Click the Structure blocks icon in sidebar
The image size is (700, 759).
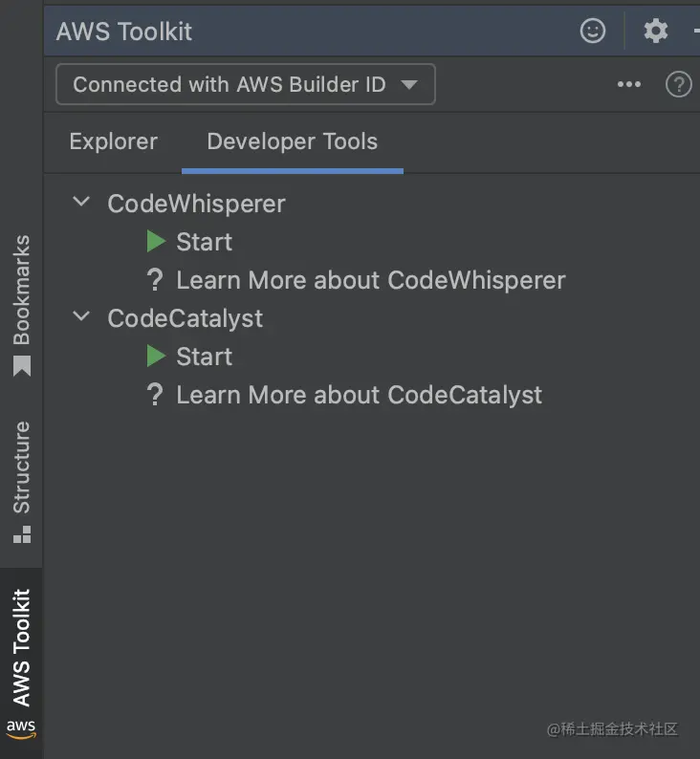click(x=22, y=534)
